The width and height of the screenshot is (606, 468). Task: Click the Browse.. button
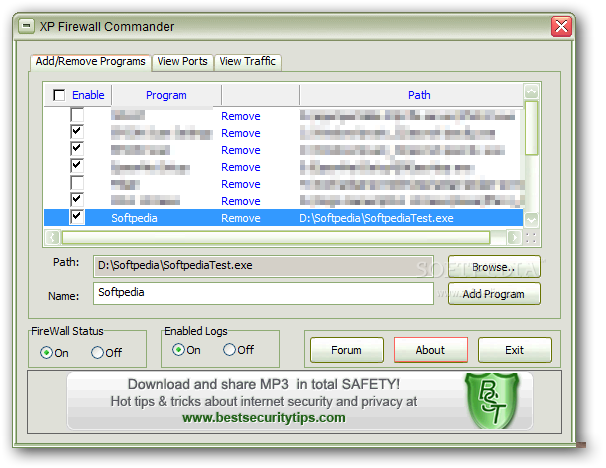pyautogui.click(x=494, y=267)
